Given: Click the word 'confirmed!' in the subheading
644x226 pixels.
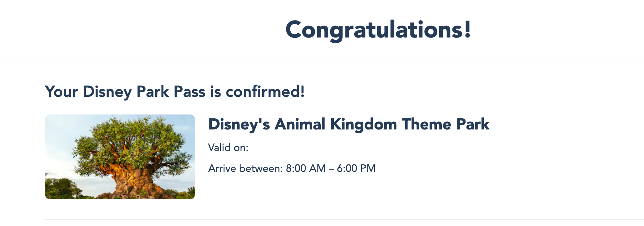Looking at the screenshot, I should 265,92.
